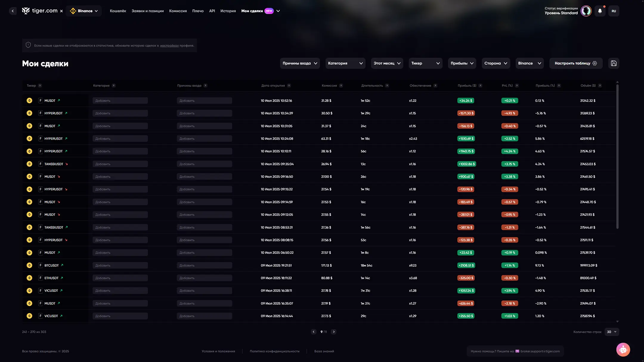Follow the настройках link in the notice
This screenshot has width=644, height=362.
pos(169,46)
